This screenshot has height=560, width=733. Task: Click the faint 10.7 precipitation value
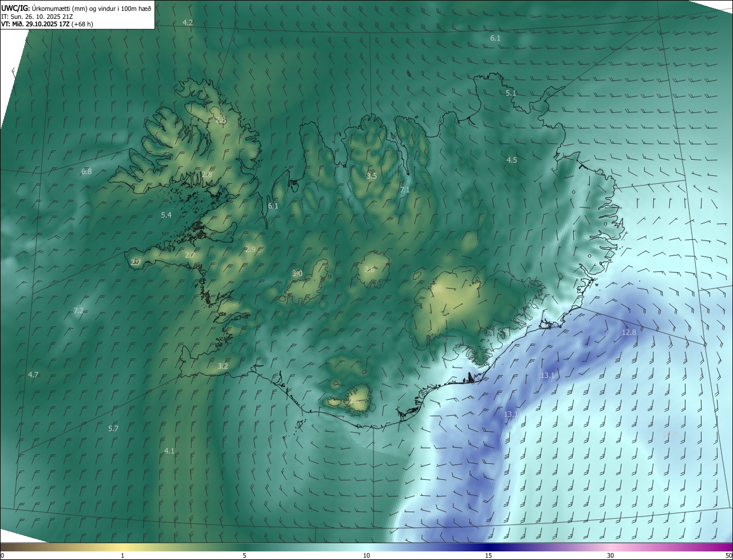[x=669, y=435]
